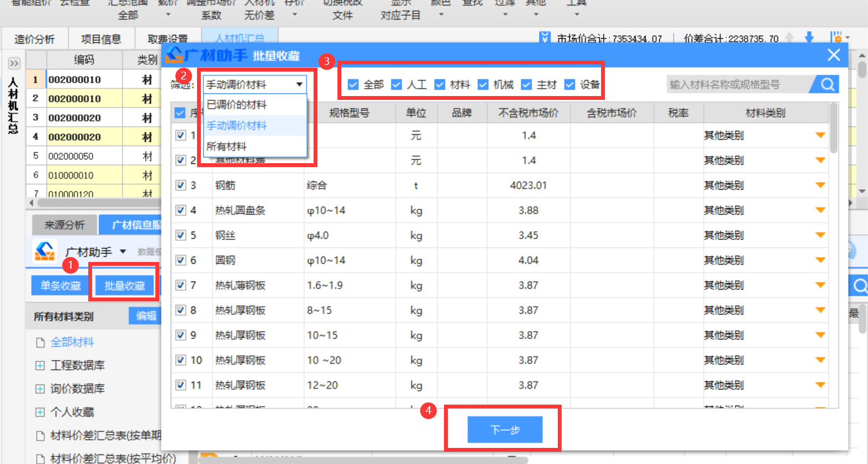Click the file icon next to 全部材料

[40, 342]
